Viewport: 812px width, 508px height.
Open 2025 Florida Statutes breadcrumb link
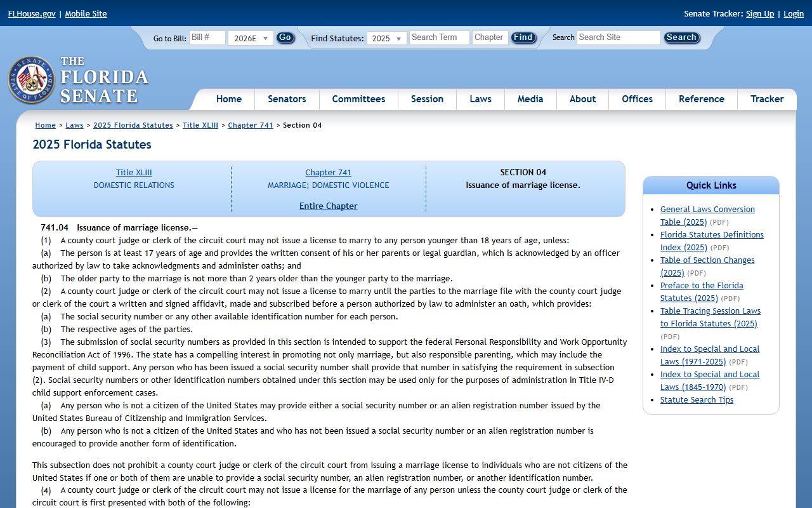(x=133, y=125)
